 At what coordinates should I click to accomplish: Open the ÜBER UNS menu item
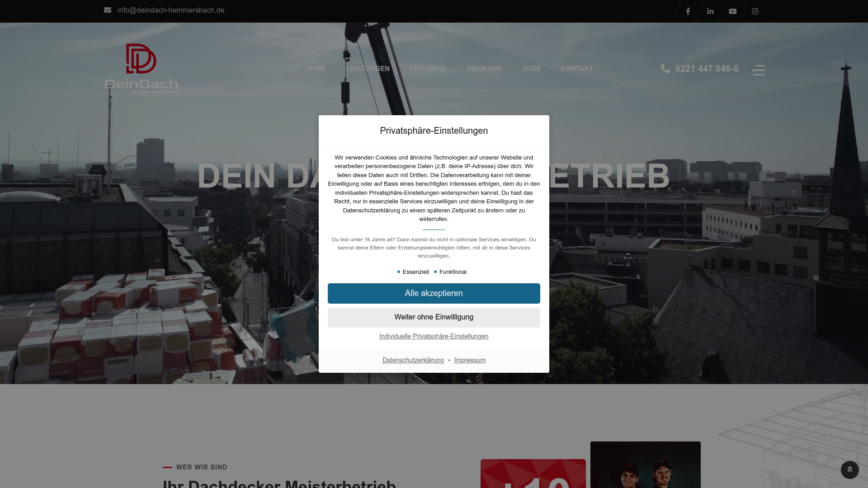click(x=484, y=69)
